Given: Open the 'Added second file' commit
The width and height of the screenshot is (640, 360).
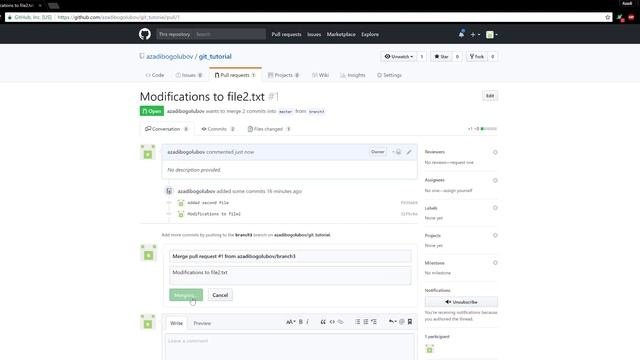Looking at the screenshot, I should (x=208, y=202).
